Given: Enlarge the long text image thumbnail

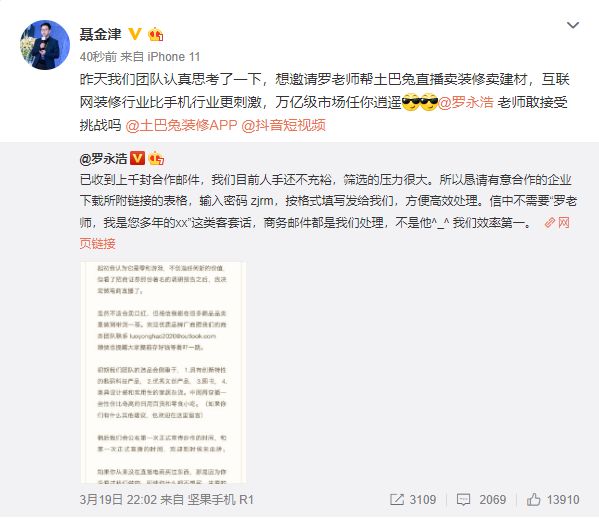Looking at the screenshot, I should [x=163, y=373].
